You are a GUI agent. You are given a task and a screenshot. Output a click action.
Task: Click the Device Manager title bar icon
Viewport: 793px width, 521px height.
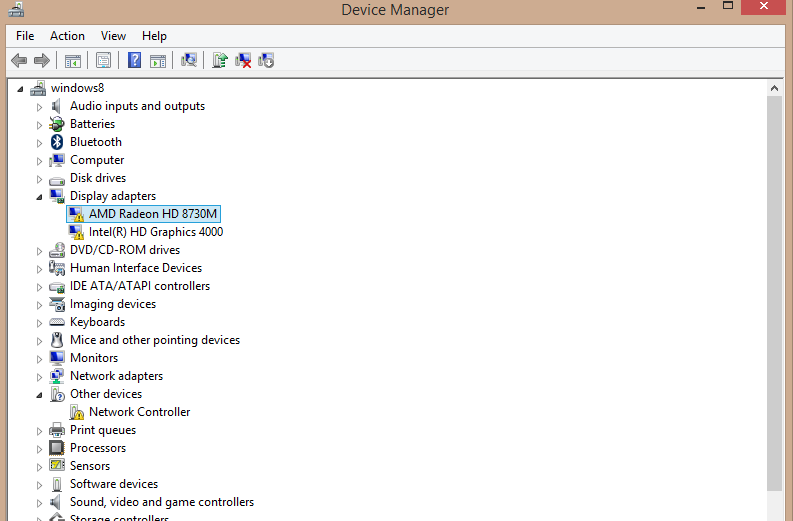click(x=16, y=10)
